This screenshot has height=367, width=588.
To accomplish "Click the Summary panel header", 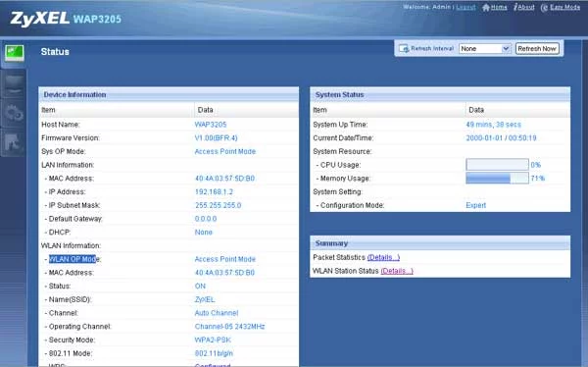I will click(x=440, y=243).
